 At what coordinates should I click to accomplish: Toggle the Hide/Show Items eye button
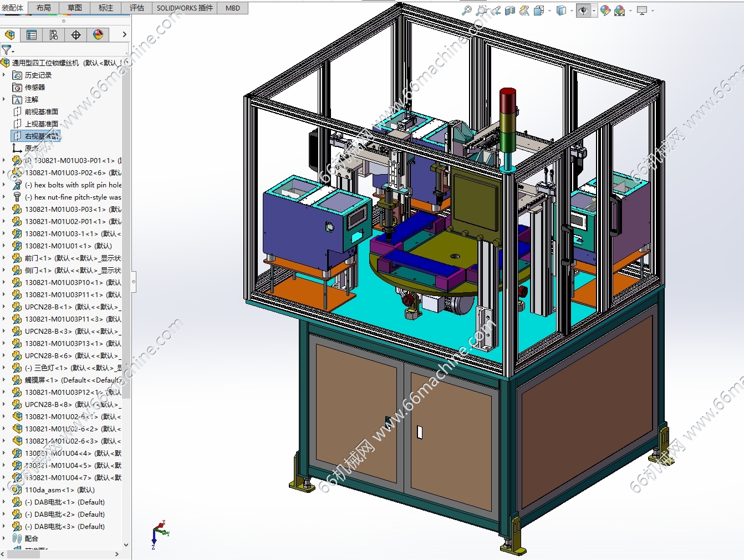coord(583,10)
